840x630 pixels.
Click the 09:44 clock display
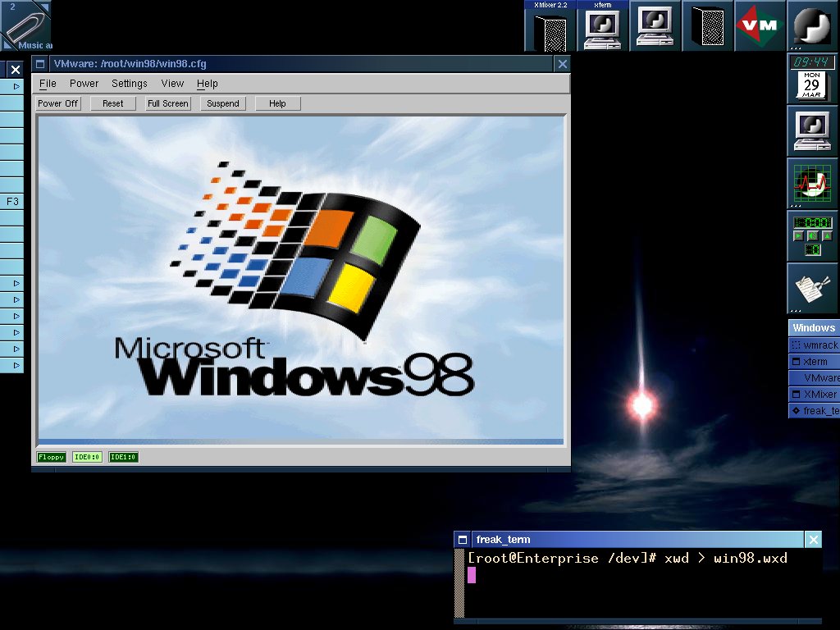(811, 62)
